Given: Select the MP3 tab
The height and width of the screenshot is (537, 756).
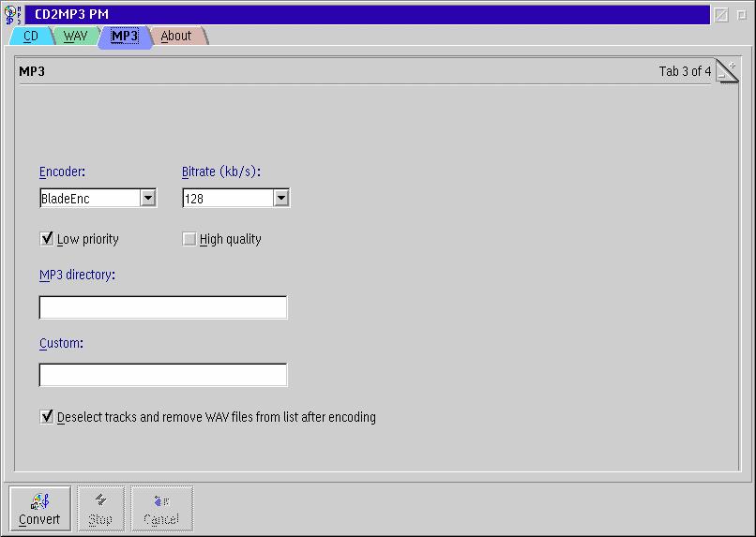Looking at the screenshot, I should (x=125, y=37).
